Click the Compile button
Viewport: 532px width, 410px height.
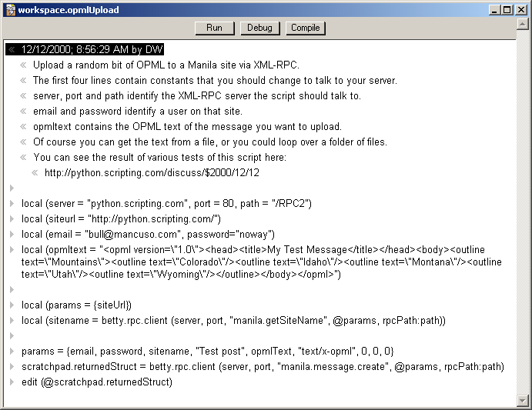(305, 28)
